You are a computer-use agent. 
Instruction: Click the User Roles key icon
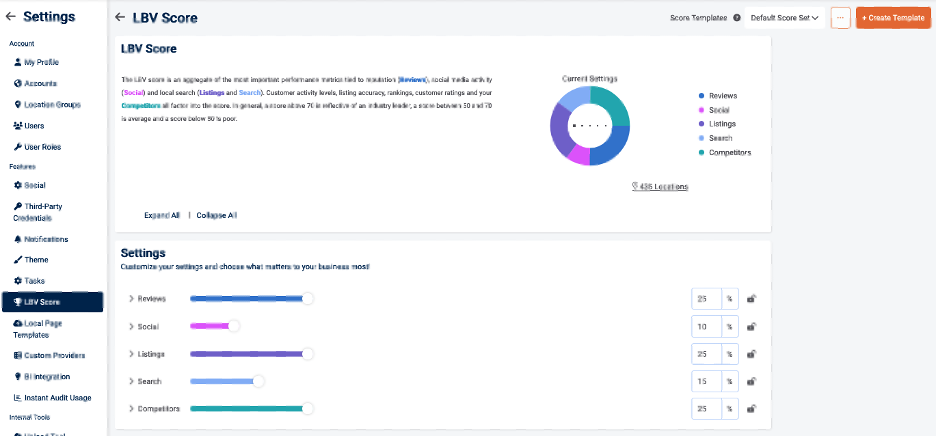pyautogui.click(x=17, y=147)
